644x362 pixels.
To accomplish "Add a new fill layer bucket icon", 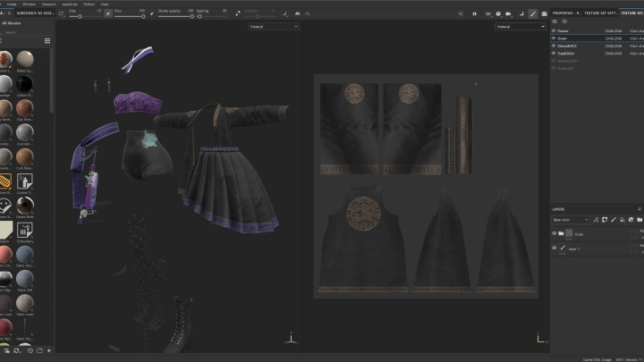I will tap(623, 220).
